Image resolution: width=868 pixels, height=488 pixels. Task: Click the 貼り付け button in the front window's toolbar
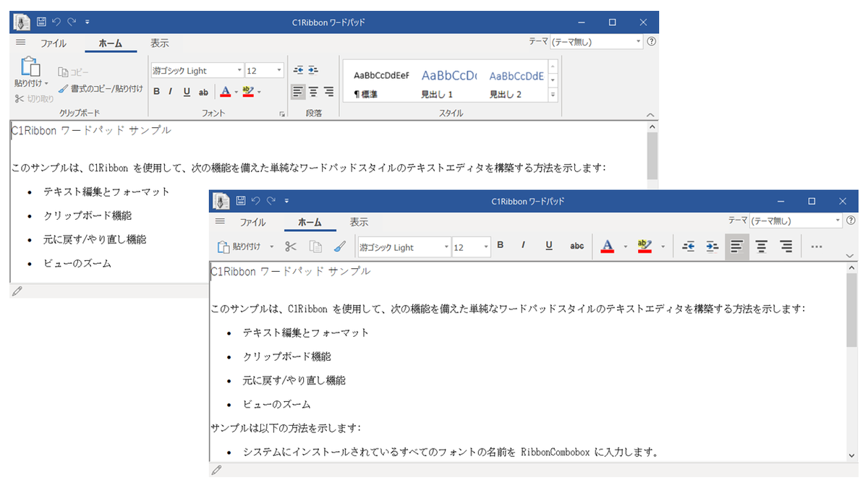pyautogui.click(x=239, y=247)
